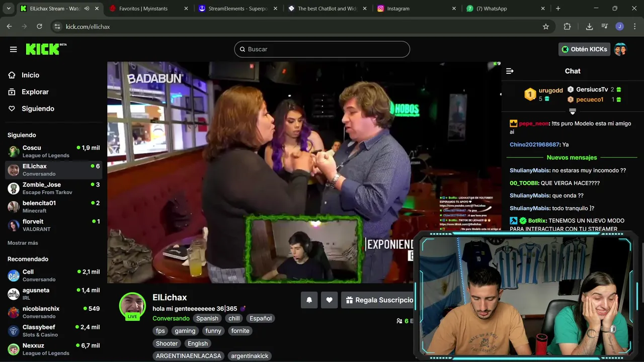Open Coscu's followed channel
The width and height of the screenshot is (644, 362).
(53, 151)
